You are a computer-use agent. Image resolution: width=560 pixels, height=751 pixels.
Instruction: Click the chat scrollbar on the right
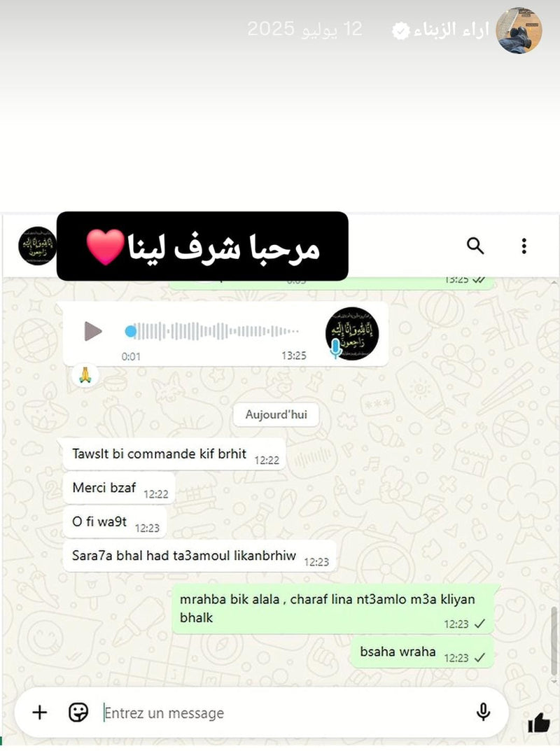point(555,640)
